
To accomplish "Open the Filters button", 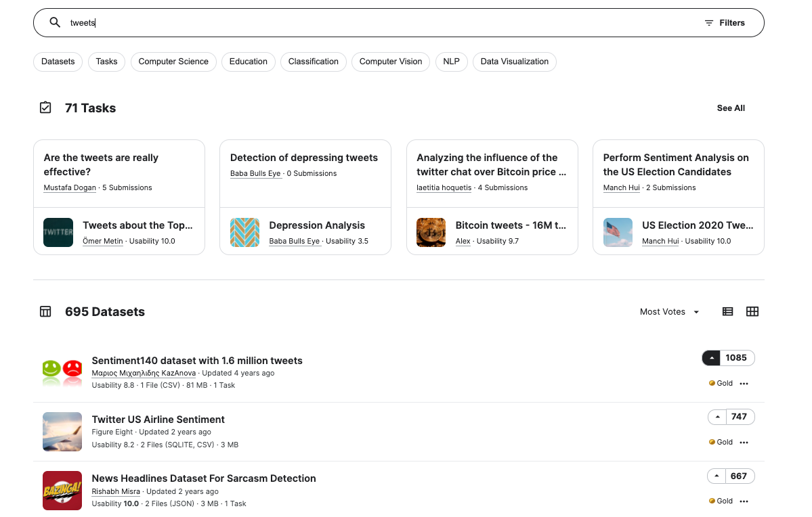I will pyautogui.click(x=725, y=23).
